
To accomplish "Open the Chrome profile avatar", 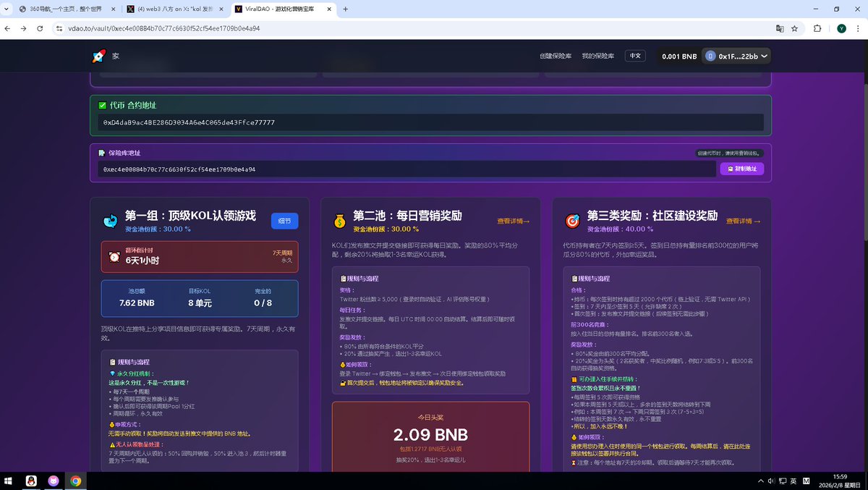I will 841,28.
